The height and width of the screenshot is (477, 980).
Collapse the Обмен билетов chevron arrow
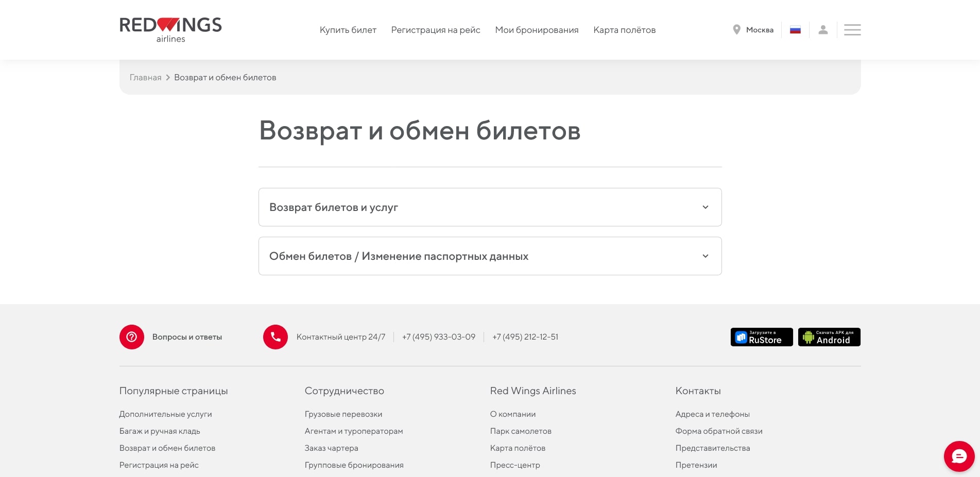[x=705, y=256]
